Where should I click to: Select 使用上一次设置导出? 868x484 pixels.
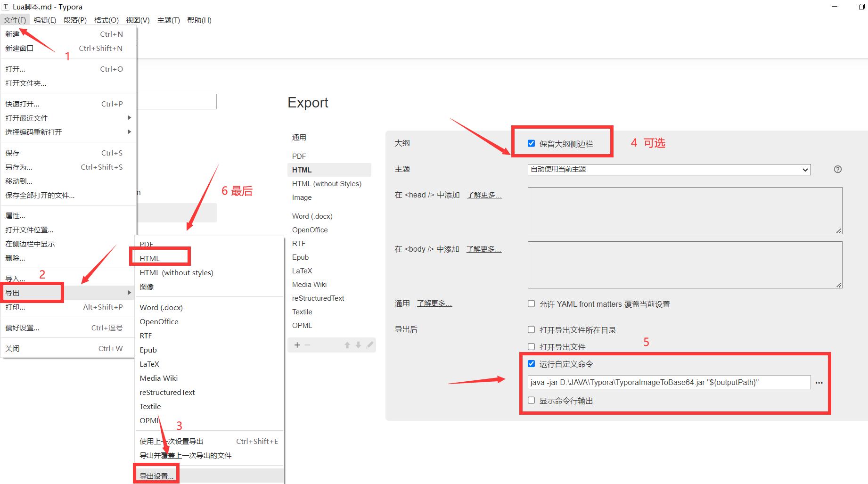pos(210,441)
